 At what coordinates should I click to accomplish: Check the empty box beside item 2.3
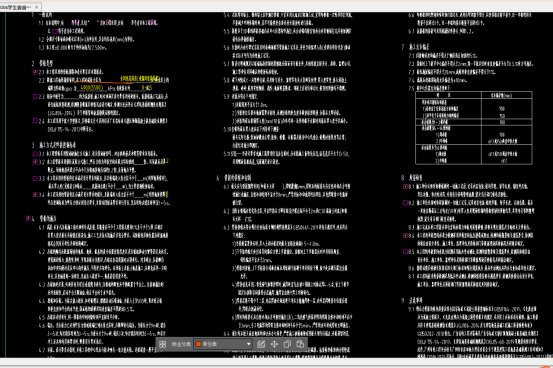[35, 96]
